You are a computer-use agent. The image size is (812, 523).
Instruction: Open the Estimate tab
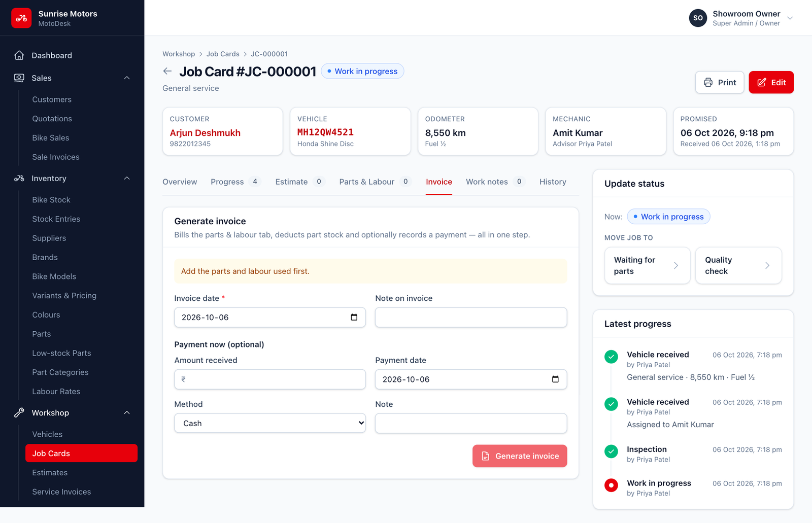[x=300, y=182]
